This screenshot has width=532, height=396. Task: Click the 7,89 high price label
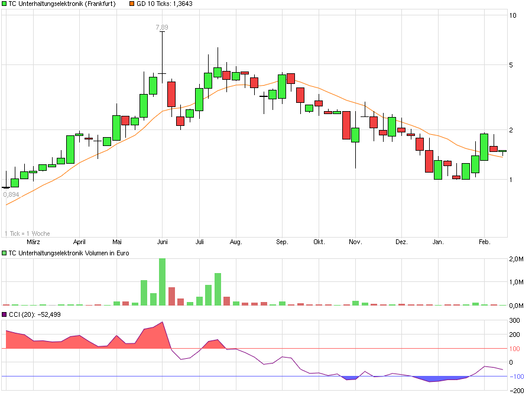pyautogui.click(x=162, y=27)
